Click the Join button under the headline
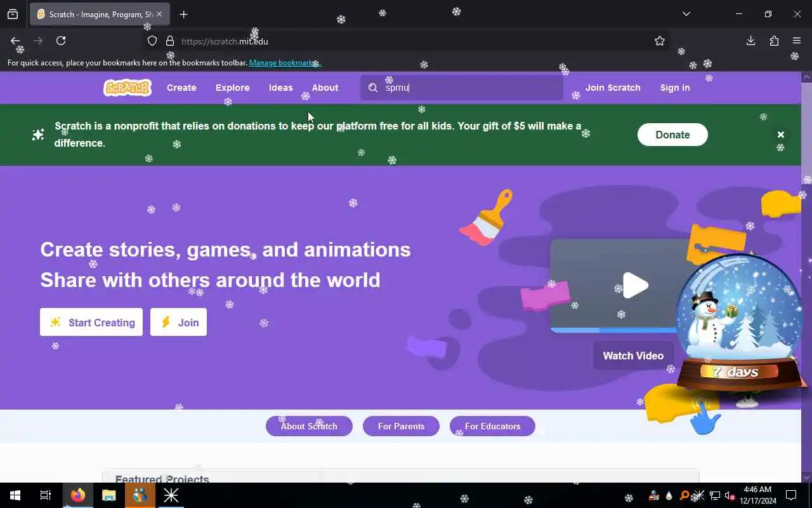This screenshot has height=508, width=812. (x=178, y=323)
